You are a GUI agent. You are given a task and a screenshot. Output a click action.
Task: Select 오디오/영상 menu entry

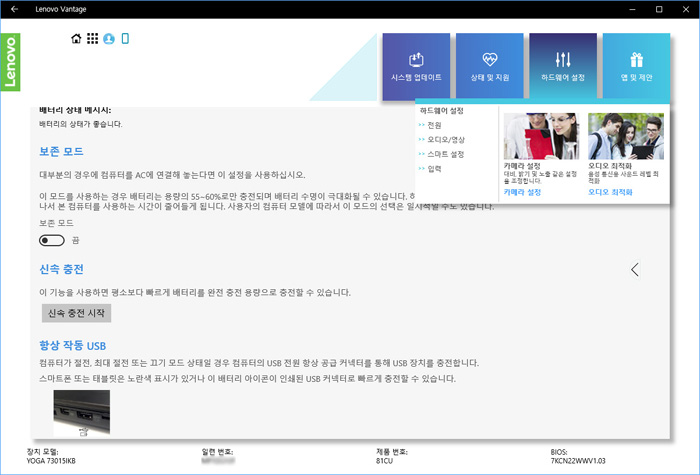446,140
